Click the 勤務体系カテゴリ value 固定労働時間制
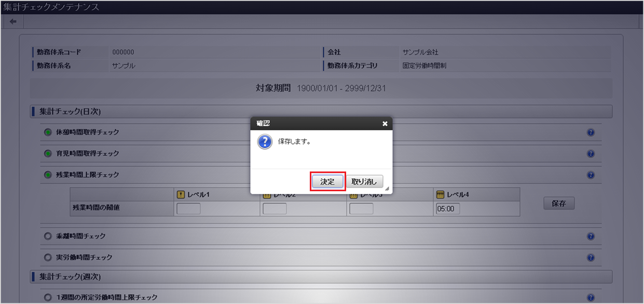This screenshot has height=304, width=644. [x=424, y=66]
